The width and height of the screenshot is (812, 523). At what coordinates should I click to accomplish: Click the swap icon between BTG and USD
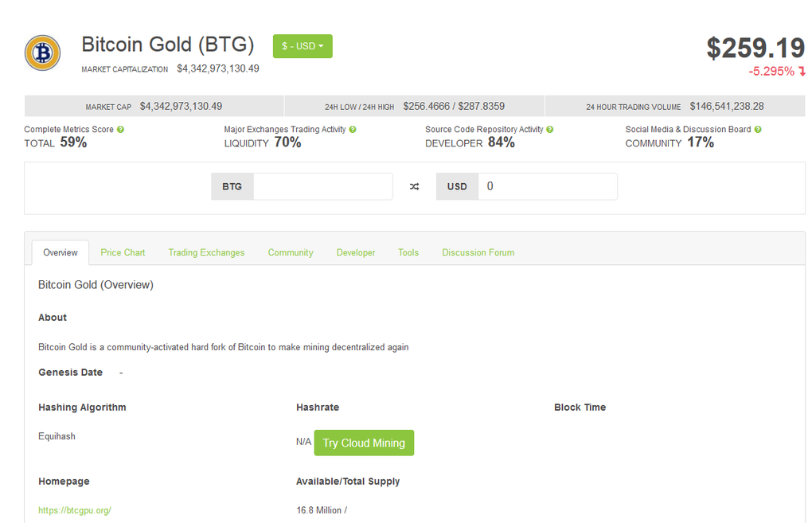(414, 185)
